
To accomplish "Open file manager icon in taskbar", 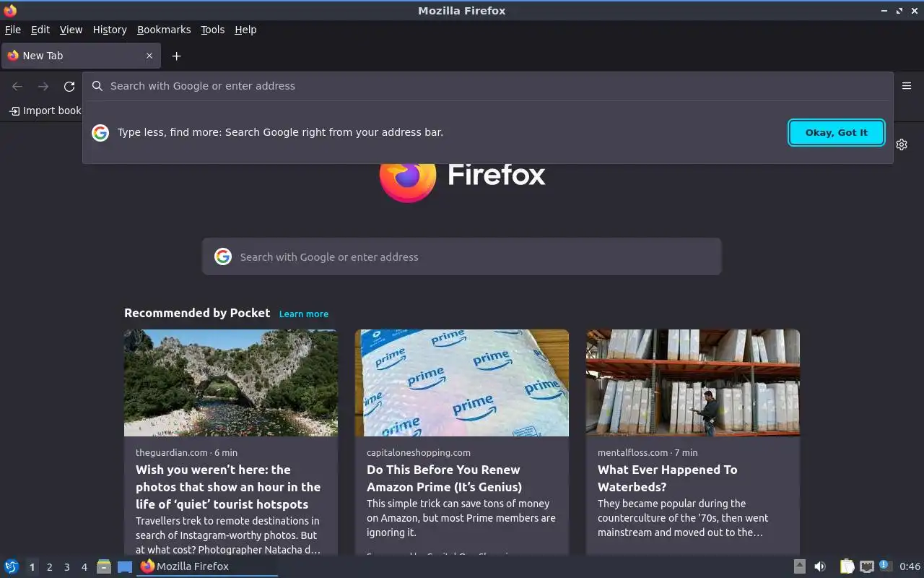I will pos(104,566).
